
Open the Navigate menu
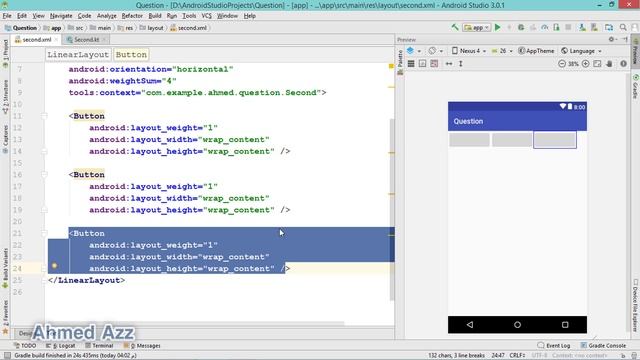61,16
